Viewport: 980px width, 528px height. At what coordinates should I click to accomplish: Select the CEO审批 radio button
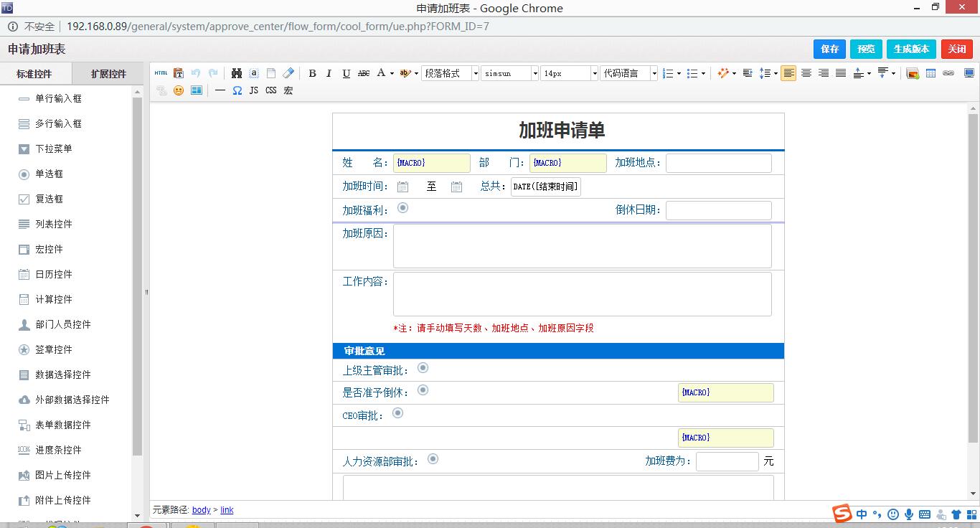tap(398, 413)
